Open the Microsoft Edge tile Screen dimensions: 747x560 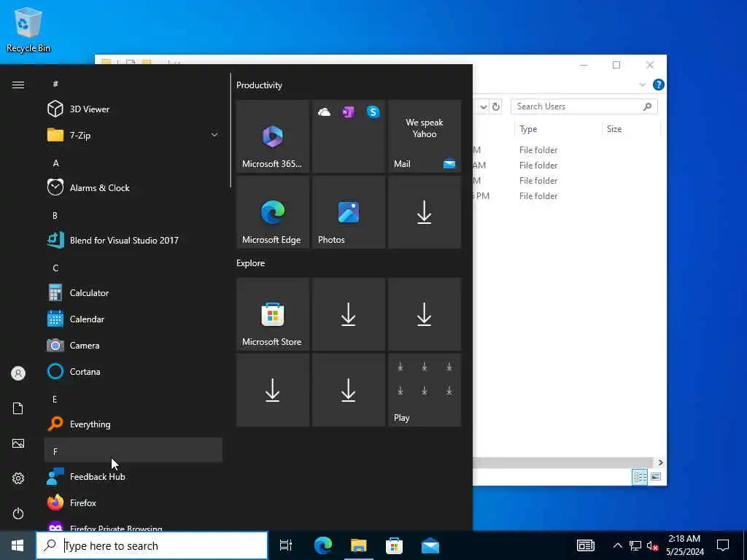[273, 212]
